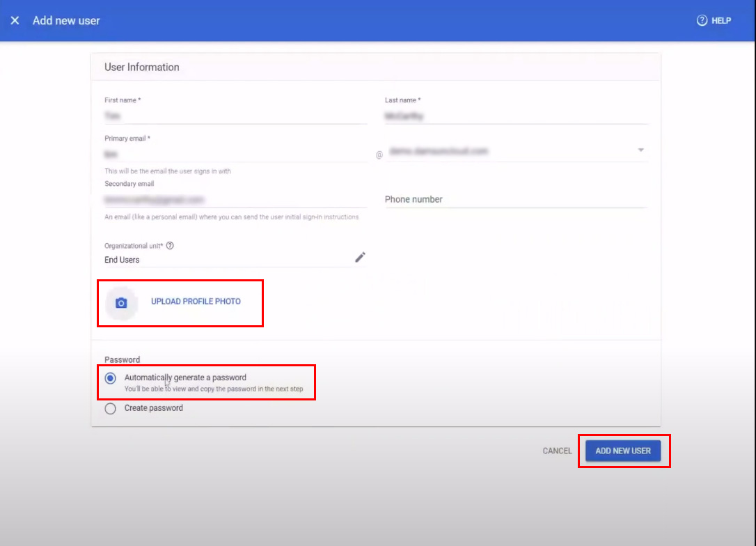The height and width of the screenshot is (546, 756).
Task: Click into the Secondary email field
Action: click(x=235, y=199)
